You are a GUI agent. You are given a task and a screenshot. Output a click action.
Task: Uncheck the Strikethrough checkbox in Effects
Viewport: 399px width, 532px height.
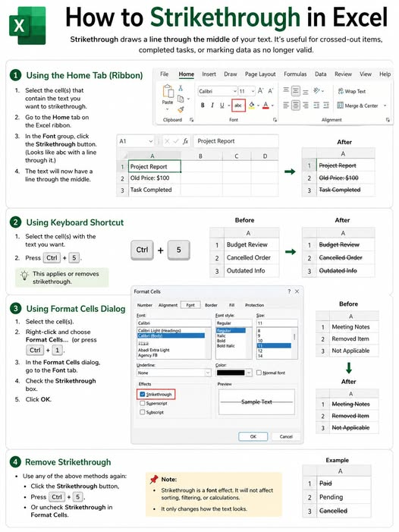143,394
